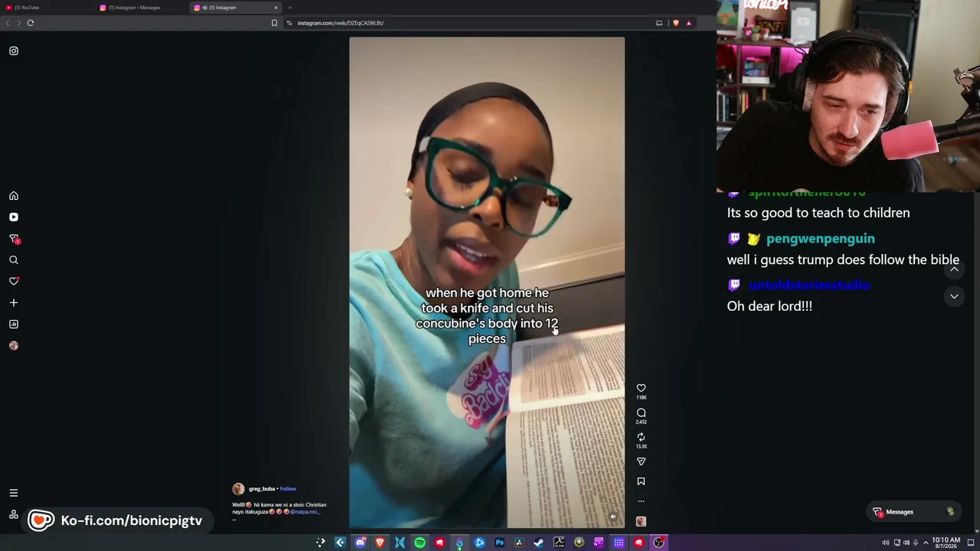Screen dimensions: 980x551
Task: Open Spotify from the taskbar
Action: pyautogui.click(x=420, y=543)
